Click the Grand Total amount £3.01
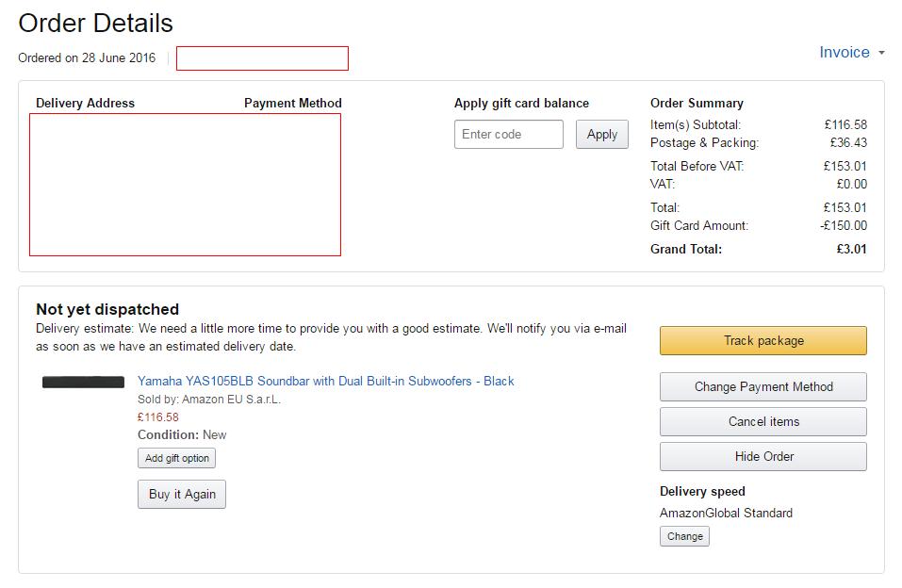This screenshot has width=902, height=588. [851, 250]
